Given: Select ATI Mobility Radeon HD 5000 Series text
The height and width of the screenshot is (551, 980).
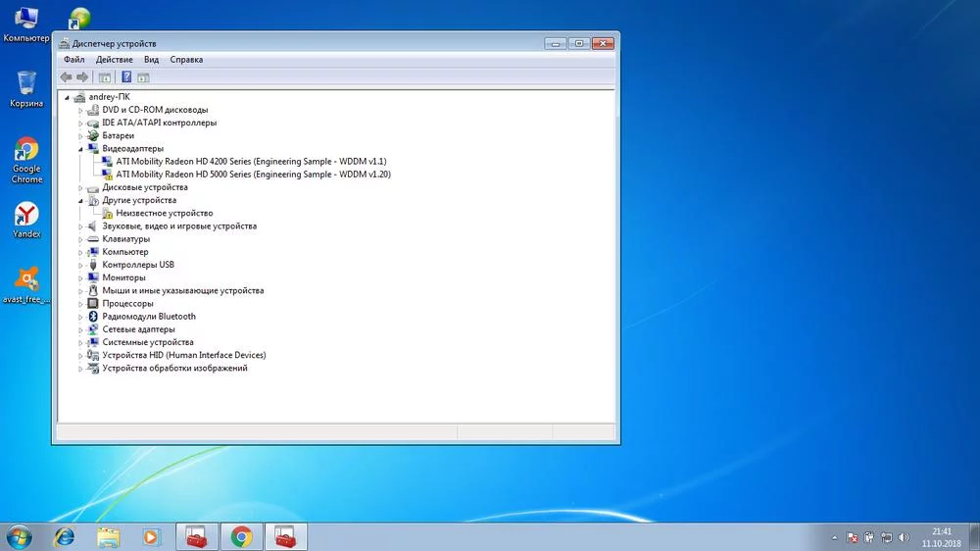Looking at the screenshot, I should [253, 175].
